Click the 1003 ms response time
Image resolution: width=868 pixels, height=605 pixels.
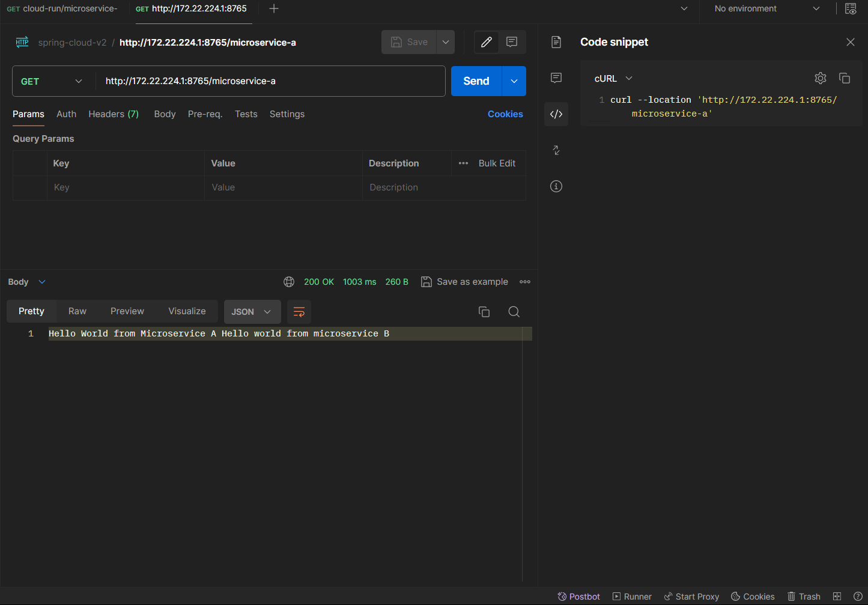coord(360,282)
